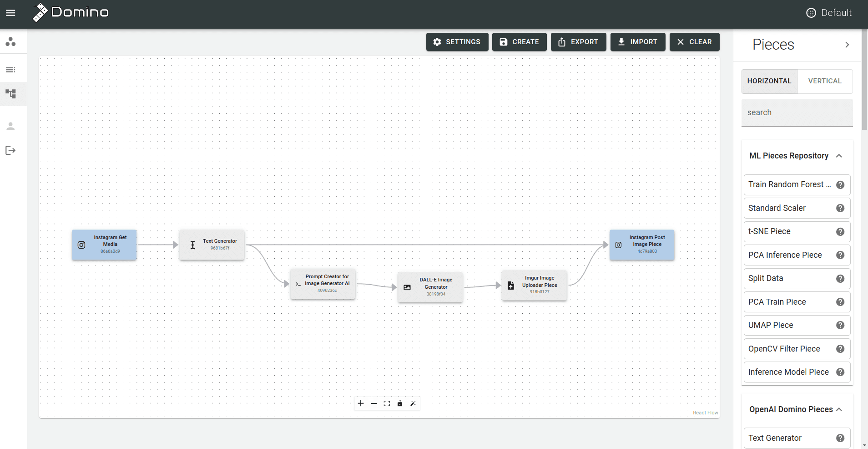868x449 pixels.
Task: Click the workspaces icon in the left sidebar
Action: 10,41
